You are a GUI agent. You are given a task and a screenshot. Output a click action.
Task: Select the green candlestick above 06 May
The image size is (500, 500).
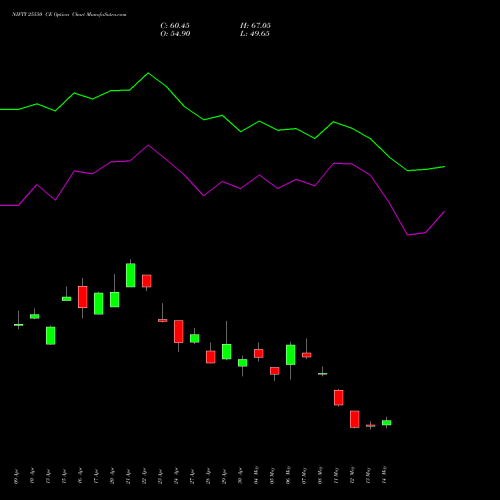point(291,355)
